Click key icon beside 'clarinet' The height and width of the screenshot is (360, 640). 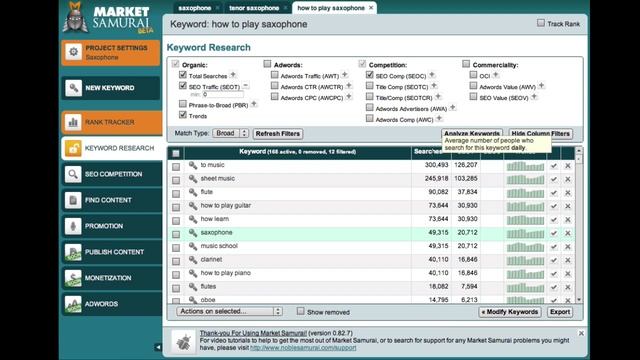point(193,260)
